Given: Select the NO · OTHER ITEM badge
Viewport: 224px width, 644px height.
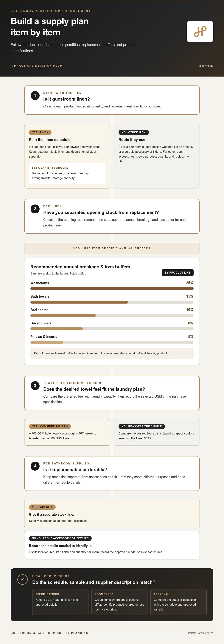Looking at the screenshot, I should pos(133,132).
